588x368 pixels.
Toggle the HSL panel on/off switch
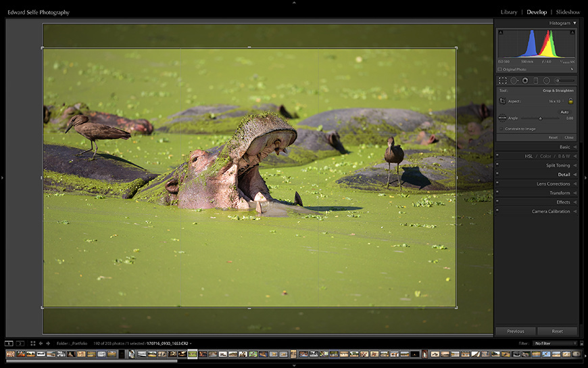pos(497,155)
